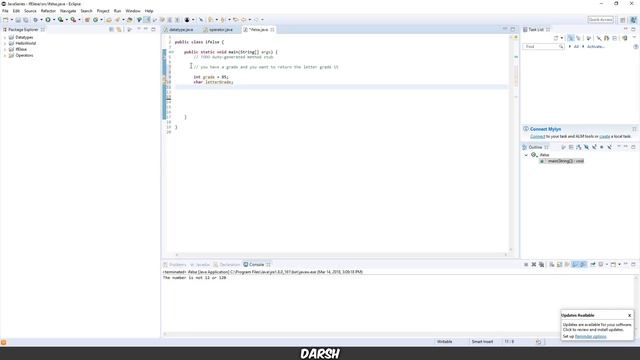Click the Find field in Task List
This screenshot has height=360, width=640.
(x=542, y=47)
